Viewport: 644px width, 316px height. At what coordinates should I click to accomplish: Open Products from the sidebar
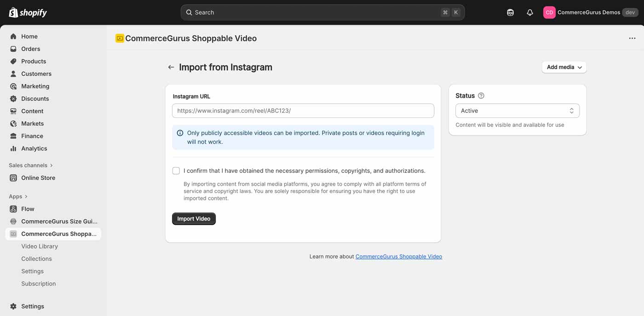tap(33, 61)
